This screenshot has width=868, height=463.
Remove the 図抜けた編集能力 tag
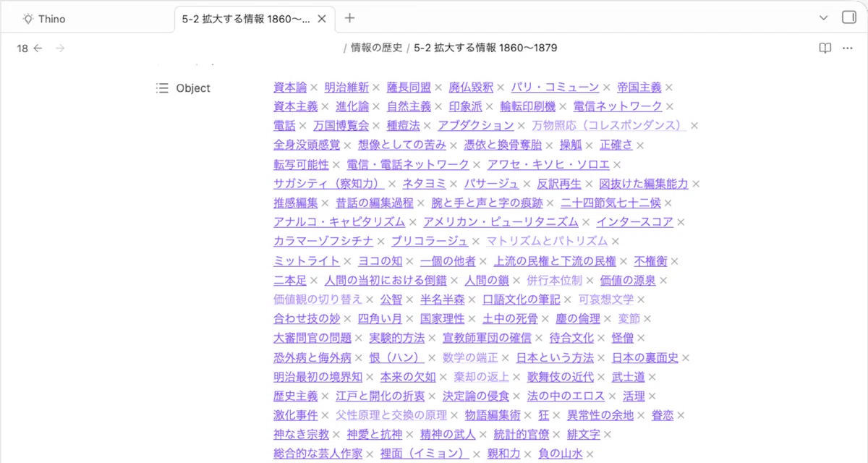(x=696, y=184)
